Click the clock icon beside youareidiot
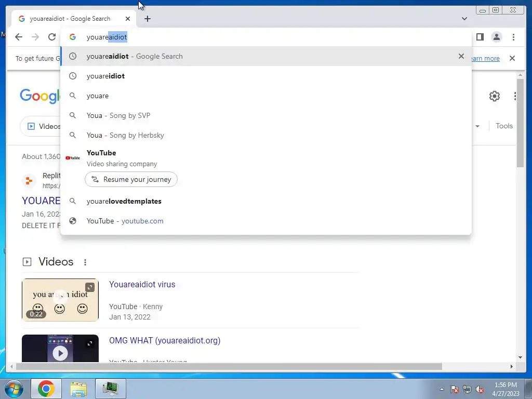This screenshot has width=532, height=399. click(73, 76)
